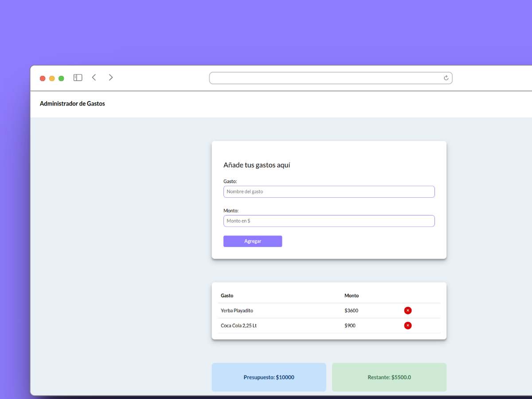Click the 'Nombre del gasto' field
The height and width of the screenshot is (399, 532).
[x=329, y=192]
